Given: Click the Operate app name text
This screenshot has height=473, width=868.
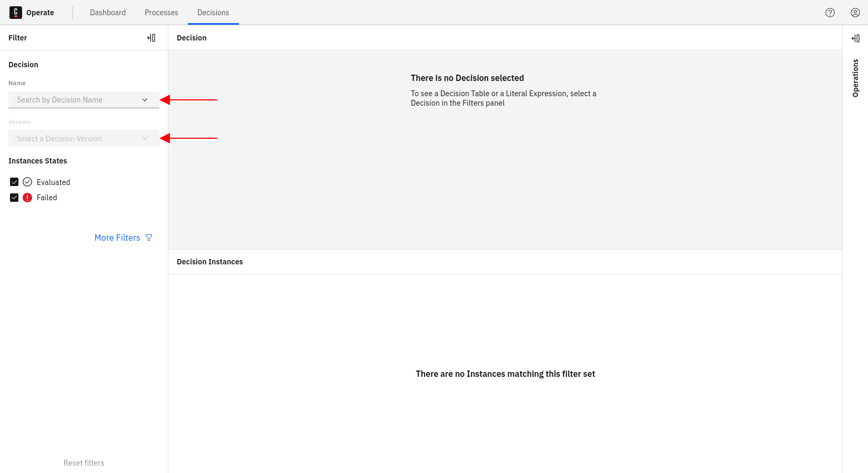Looking at the screenshot, I should (x=40, y=13).
